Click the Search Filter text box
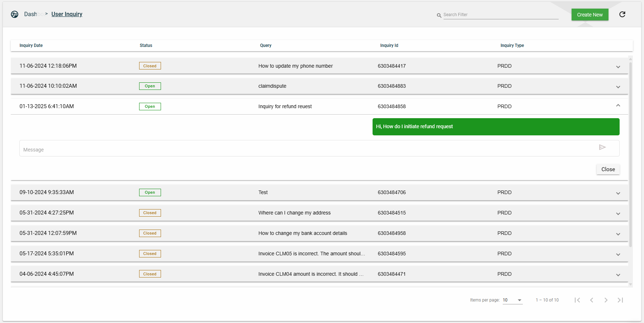This screenshot has height=323, width=644. tap(500, 15)
